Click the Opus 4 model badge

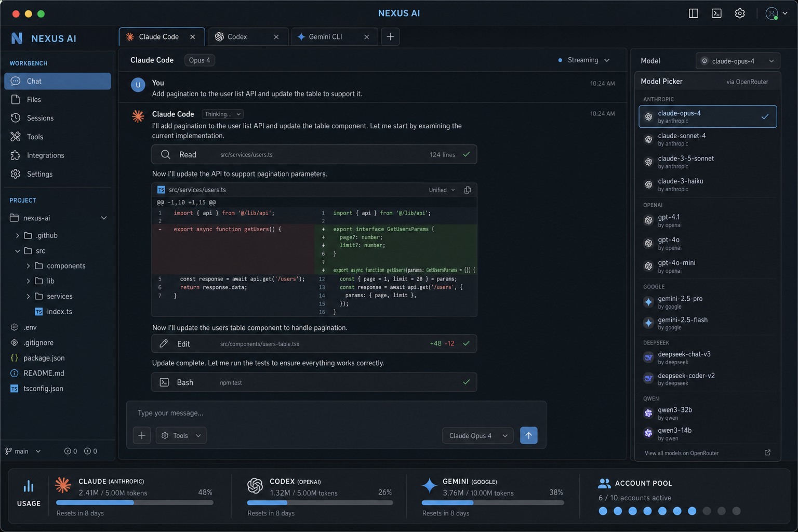click(x=199, y=60)
